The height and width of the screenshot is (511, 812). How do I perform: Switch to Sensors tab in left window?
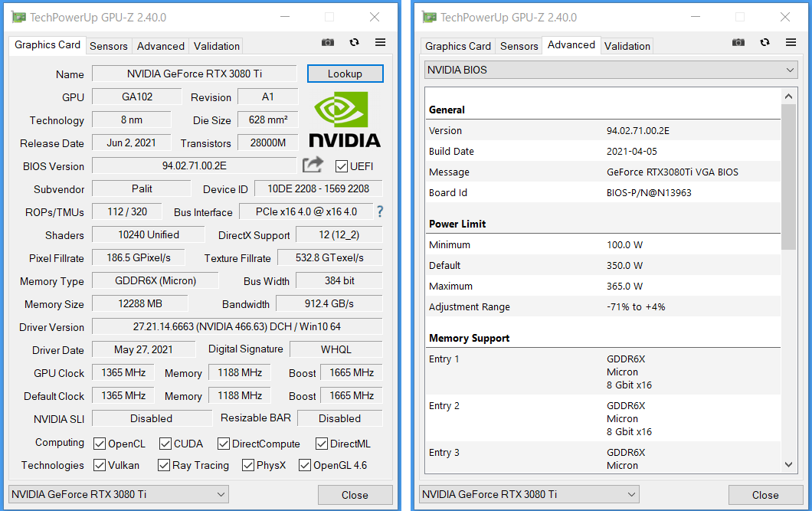[108, 46]
